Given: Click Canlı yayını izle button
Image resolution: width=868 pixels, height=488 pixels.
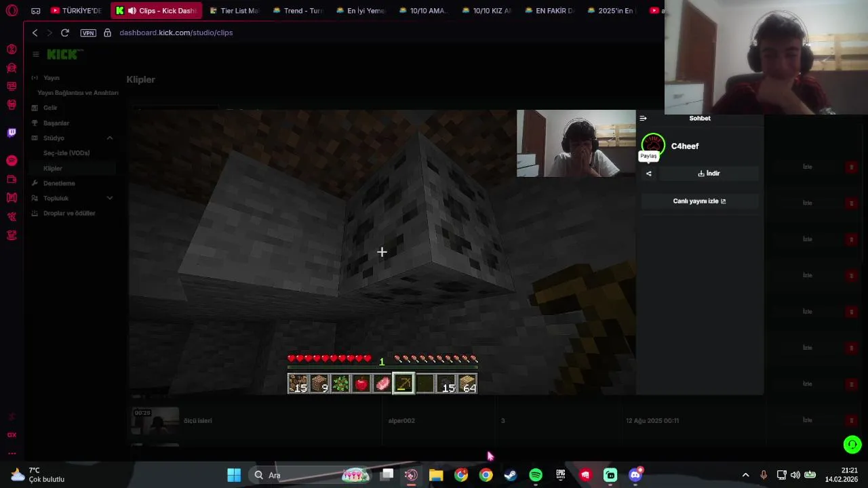Looking at the screenshot, I should pyautogui.click(x=699, y=201).
